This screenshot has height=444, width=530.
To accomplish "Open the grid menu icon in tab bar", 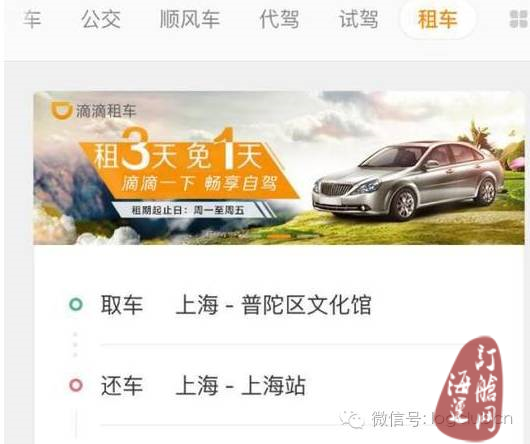I will tap(520, 19).
